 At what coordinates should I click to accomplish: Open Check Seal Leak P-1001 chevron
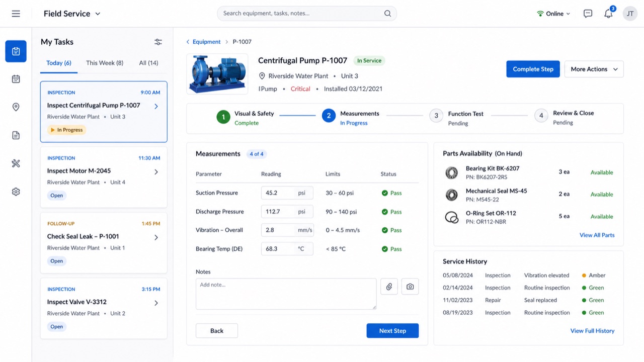click(156, 237)
